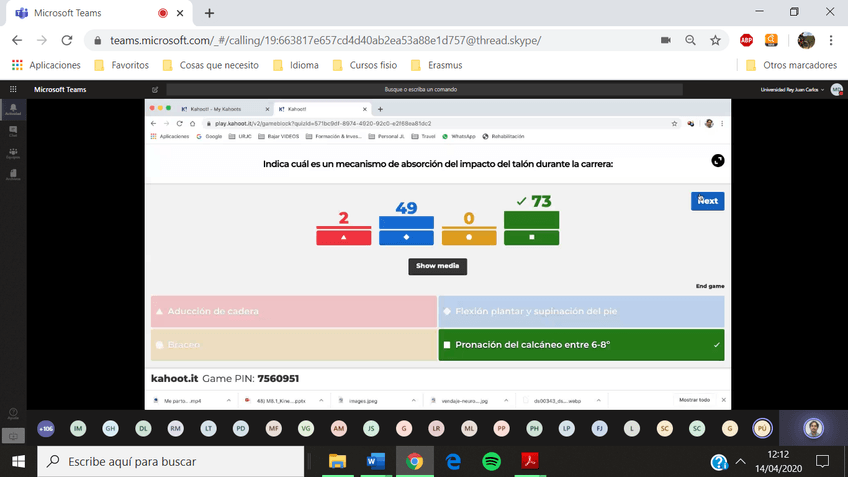Open the Otros marcadores folder

point(792,65)
